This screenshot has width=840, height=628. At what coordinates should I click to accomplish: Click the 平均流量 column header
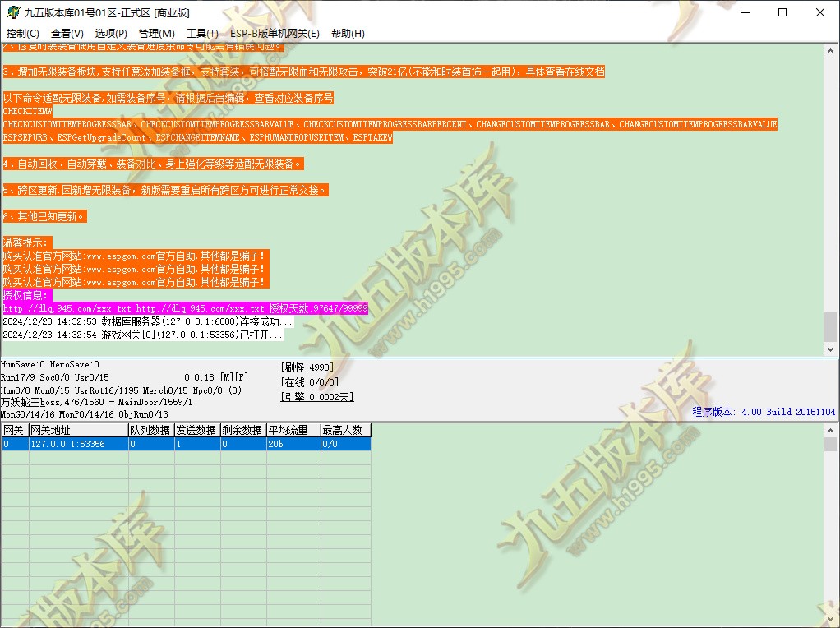(x=293, y=430)
